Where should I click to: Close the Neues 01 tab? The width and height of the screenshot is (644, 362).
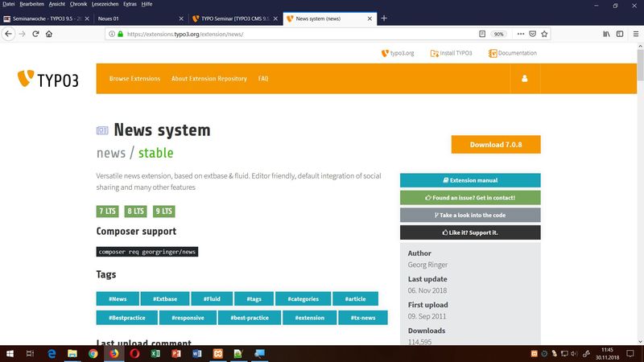(x=181, y=19)
